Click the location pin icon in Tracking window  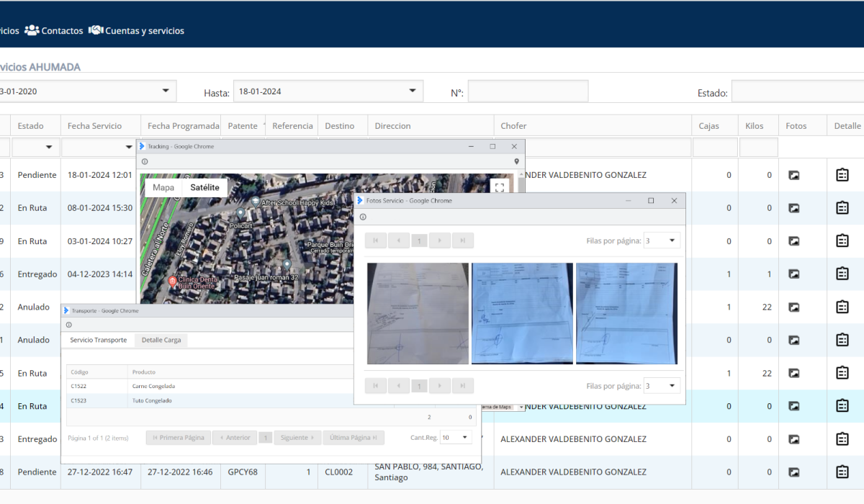[516, 162]
